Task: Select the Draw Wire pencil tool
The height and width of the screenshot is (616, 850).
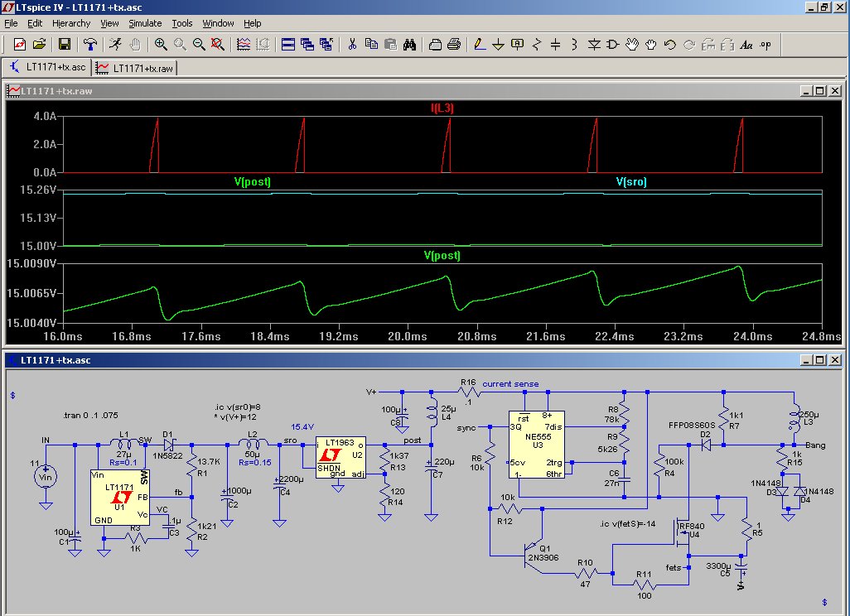Action: pos(480,45)
